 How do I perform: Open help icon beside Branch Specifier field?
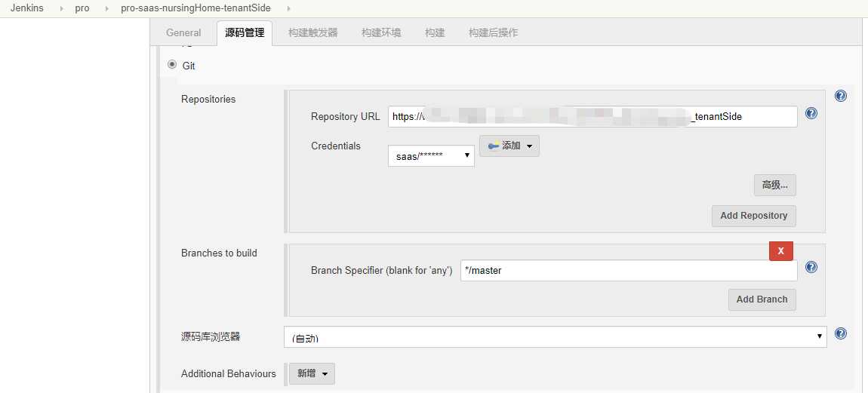click(811, 267)
